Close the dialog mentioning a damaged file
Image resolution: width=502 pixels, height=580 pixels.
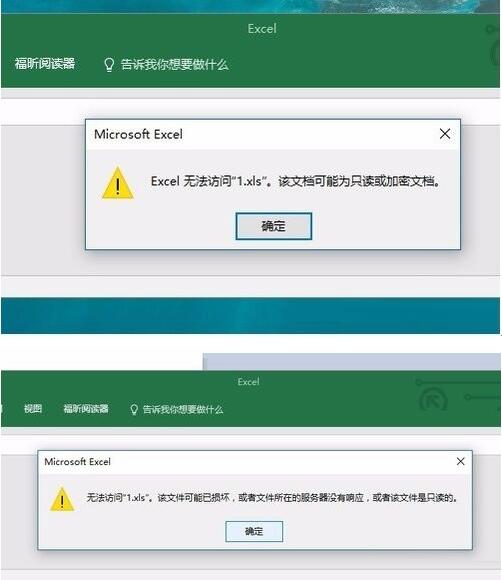[x=461, y=461]
